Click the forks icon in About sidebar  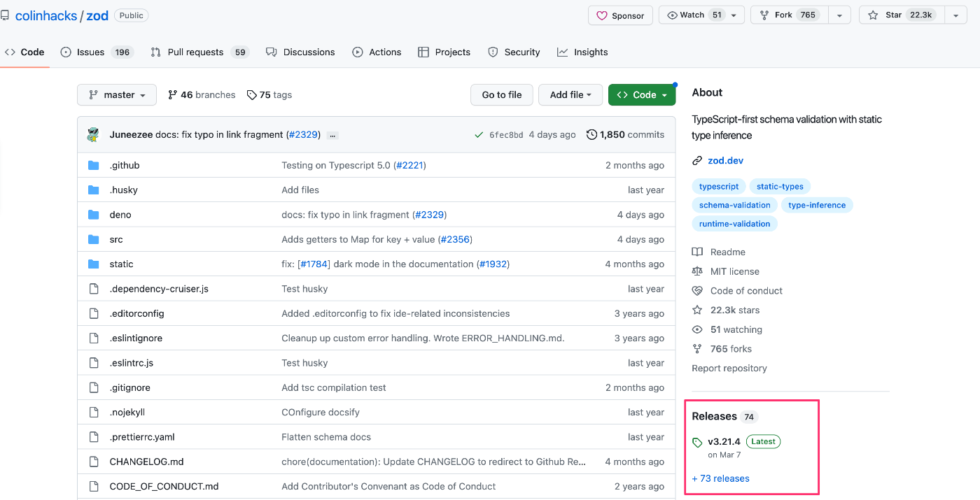point(697,349)
